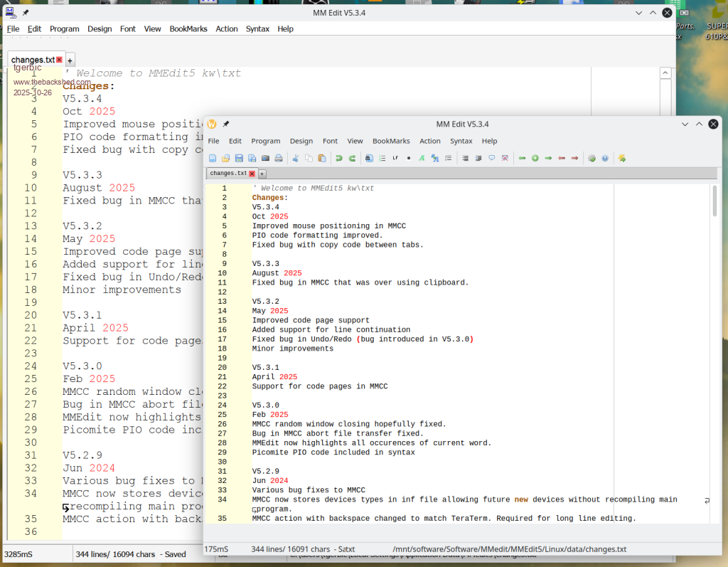Click the New file icon in front toolbar
Viewport: 728px width, 567px height.
212,158
